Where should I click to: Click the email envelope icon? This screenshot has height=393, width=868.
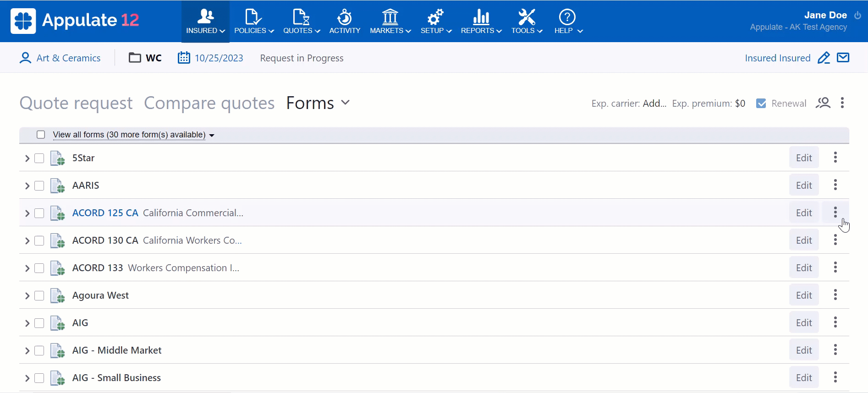(843, 58)
